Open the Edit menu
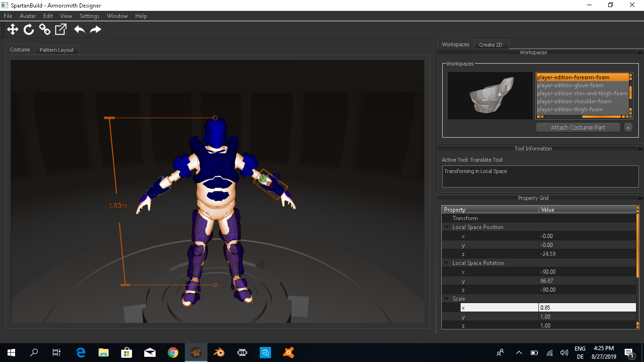The height and width of the screenshot is (362, 644). (x=48, y=16)
